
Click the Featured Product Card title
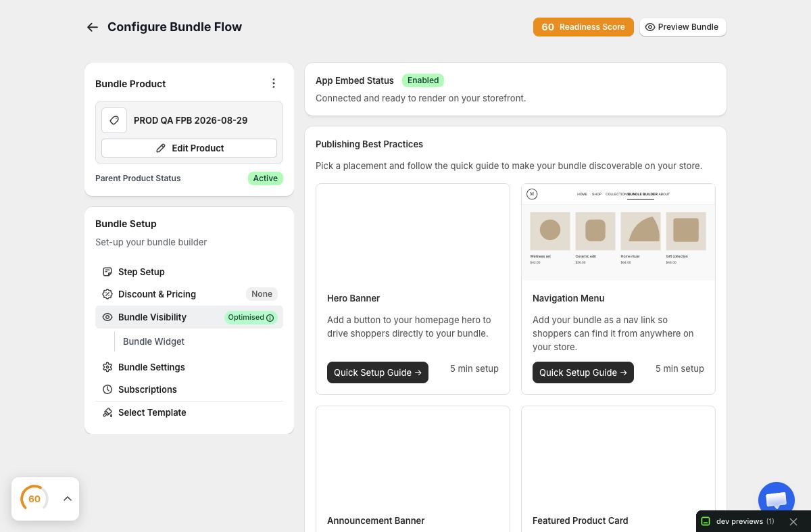[581, 521]
